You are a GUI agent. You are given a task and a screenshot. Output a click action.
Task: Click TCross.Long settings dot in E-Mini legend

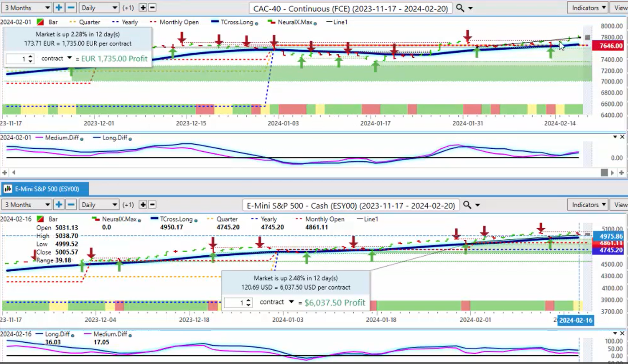coord(196,220)
